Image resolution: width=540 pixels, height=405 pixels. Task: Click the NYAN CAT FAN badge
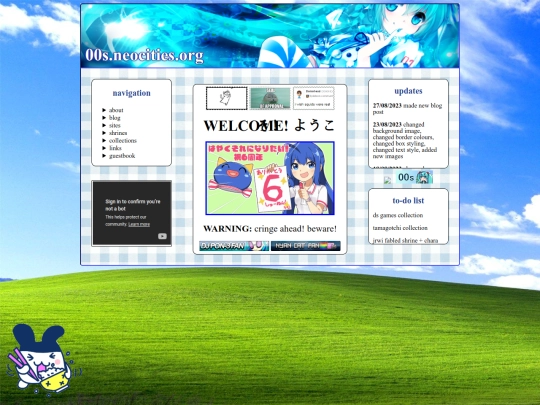click(x=305, y=246)
